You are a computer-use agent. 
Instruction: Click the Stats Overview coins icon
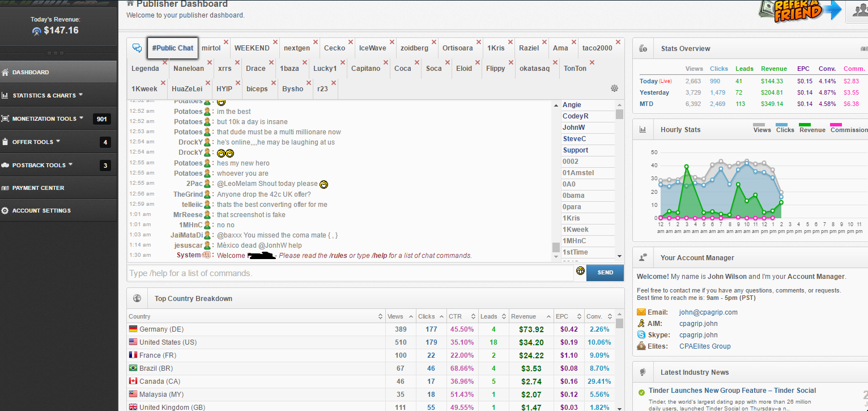click(x=643, y=49)
